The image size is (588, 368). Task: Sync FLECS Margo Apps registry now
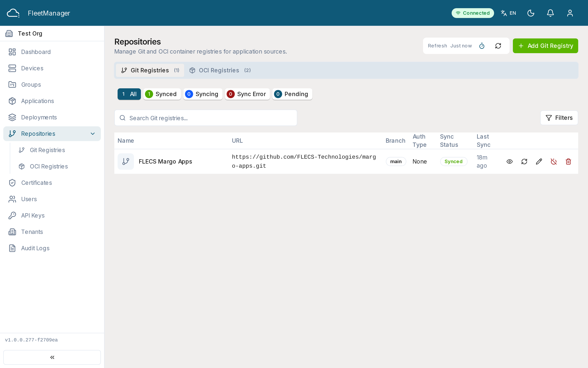point(524,162)
